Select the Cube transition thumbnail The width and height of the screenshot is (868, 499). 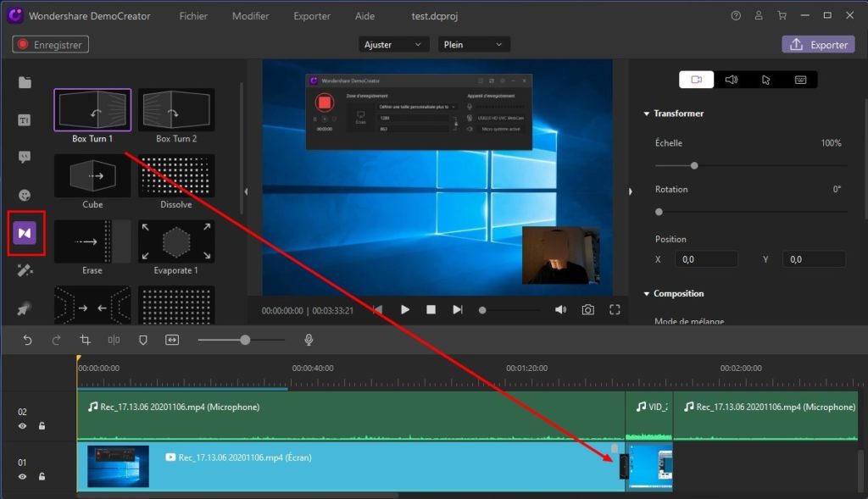tap(92, 176)
